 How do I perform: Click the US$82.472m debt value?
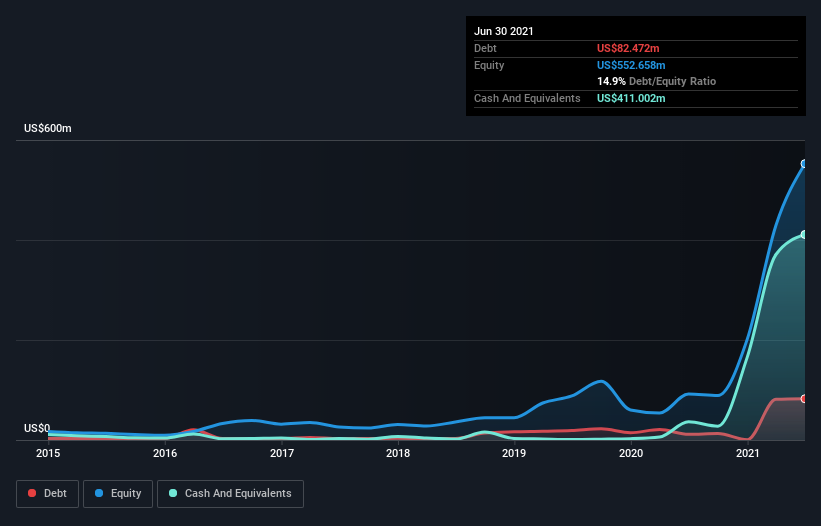pos(628,48)
